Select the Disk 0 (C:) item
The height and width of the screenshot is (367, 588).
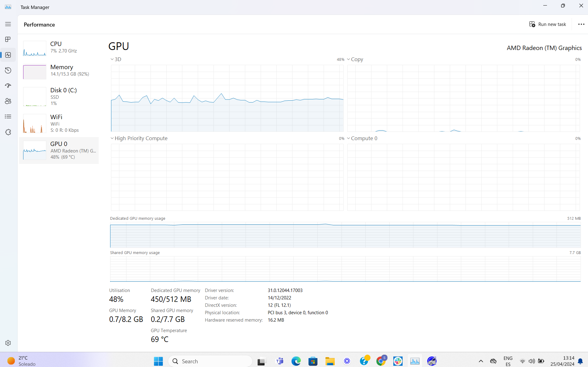tap(59, 96)
